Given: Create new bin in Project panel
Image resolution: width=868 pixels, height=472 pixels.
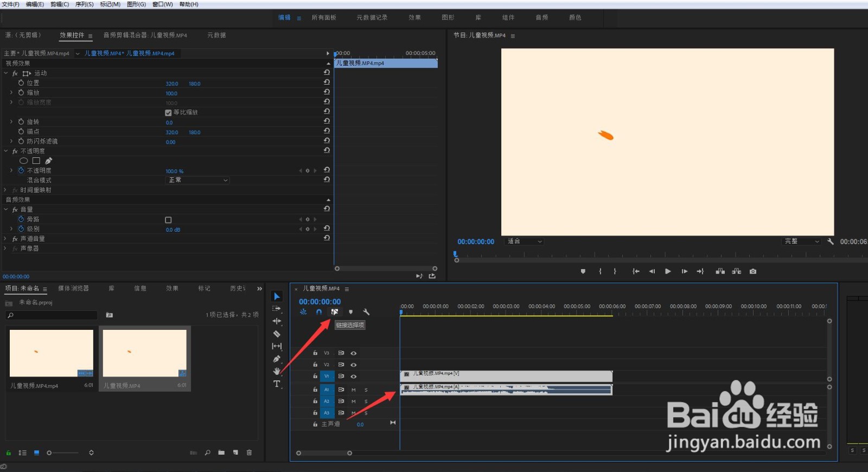Looking at the screenshot, I should [x=221, y=452].
